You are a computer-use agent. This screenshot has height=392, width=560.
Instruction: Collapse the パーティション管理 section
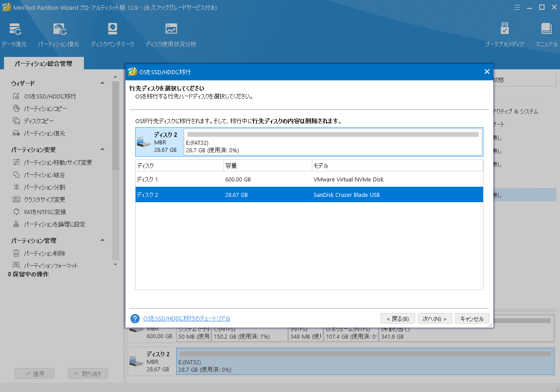[102, 241]
